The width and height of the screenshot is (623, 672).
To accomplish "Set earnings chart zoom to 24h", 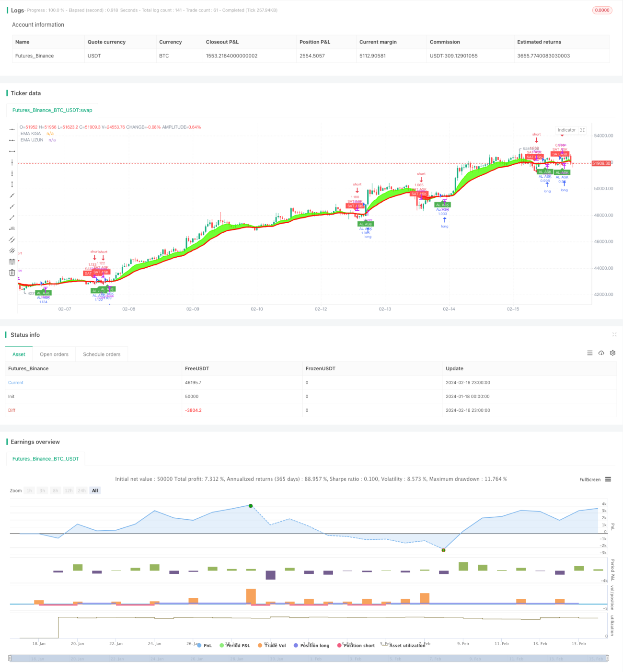I will point(82,490).
